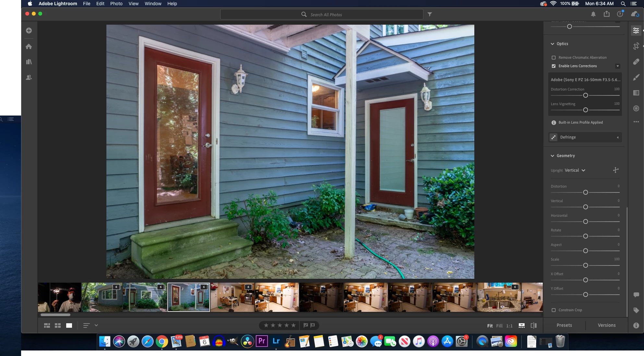This screenshot has width=644, height=356.
Task: Open the View menu
Action: pyautogui.click(x=133, y=4)
